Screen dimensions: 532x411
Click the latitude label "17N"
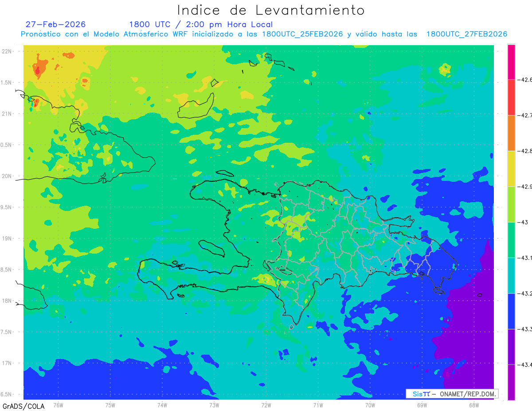(7, 364)
